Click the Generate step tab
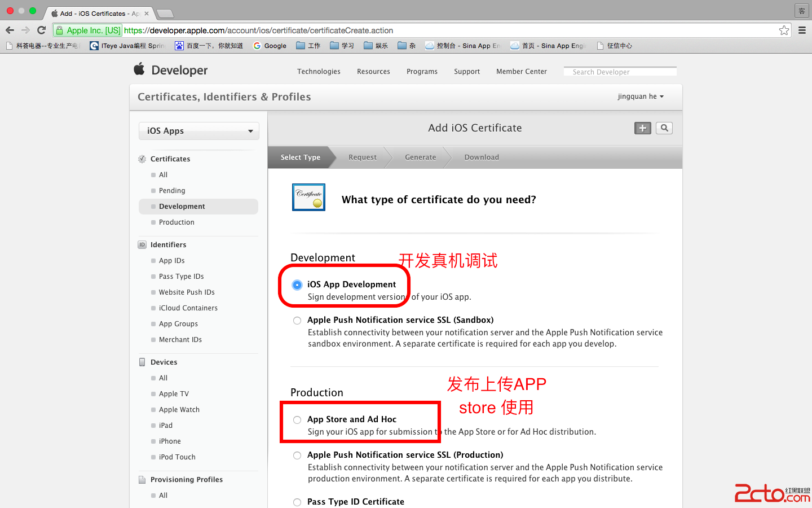The width and height of the screenshot is (812, 508). tap(421, 157)
